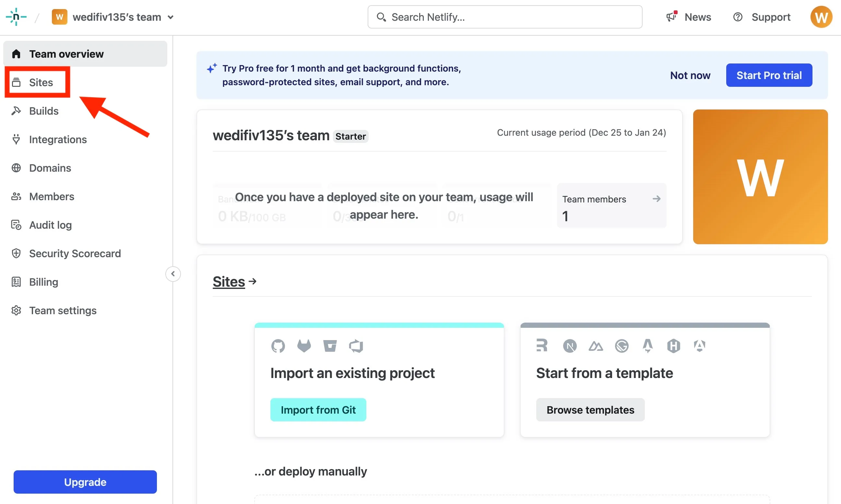Click the Azure DevOps icon
The height and width of the screenshot is (504, 841).
[356, 346]
